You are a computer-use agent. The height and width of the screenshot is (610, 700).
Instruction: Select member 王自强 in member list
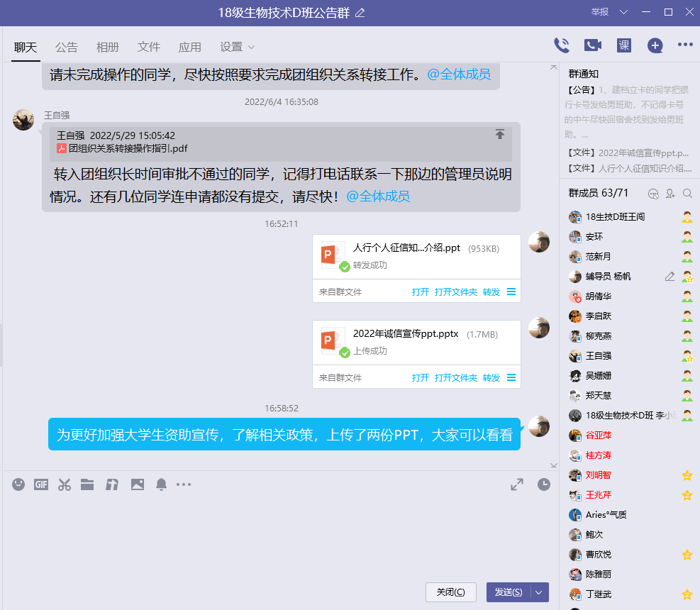[598, 356]
